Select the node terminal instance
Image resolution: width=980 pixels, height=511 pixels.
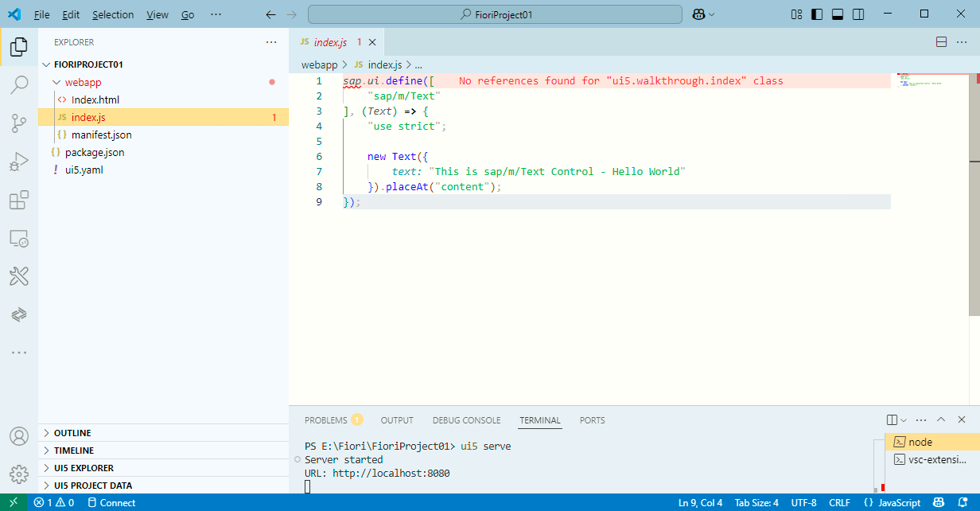tap(932, 442)
